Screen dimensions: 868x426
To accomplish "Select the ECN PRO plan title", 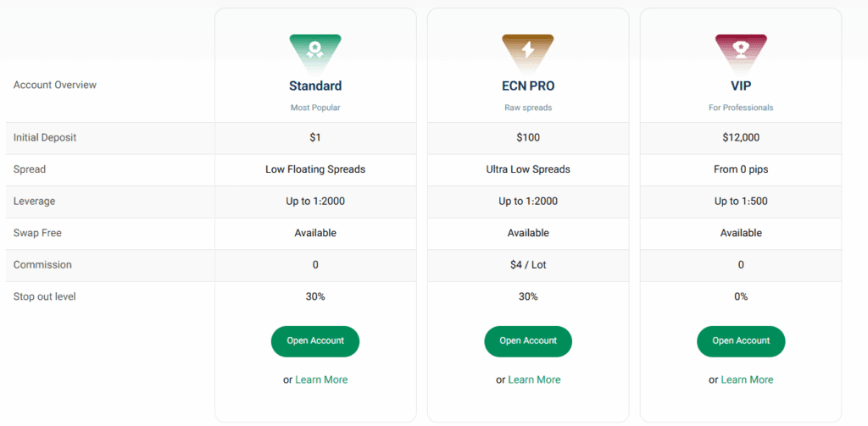I will [528, 86].
